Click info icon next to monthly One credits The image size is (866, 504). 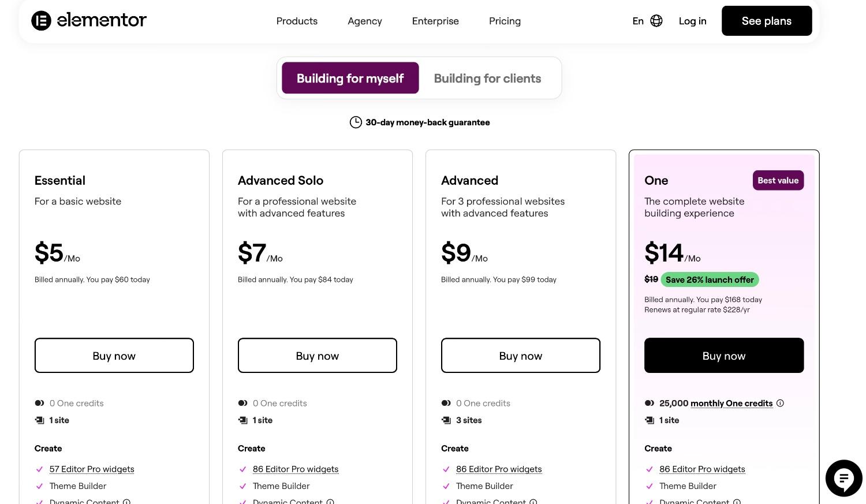[780, 403]
